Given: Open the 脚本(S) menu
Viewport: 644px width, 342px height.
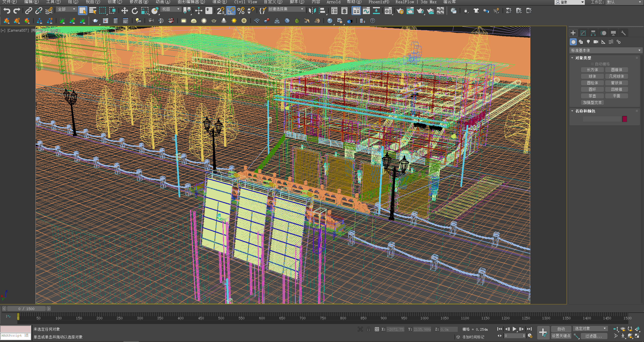Looking at the screenshot, I should tap(297, 2).
